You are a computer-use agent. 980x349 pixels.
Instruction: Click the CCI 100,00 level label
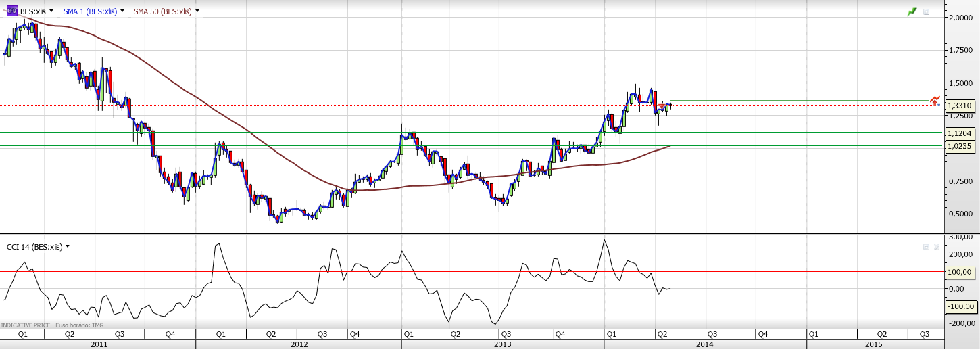960,272
